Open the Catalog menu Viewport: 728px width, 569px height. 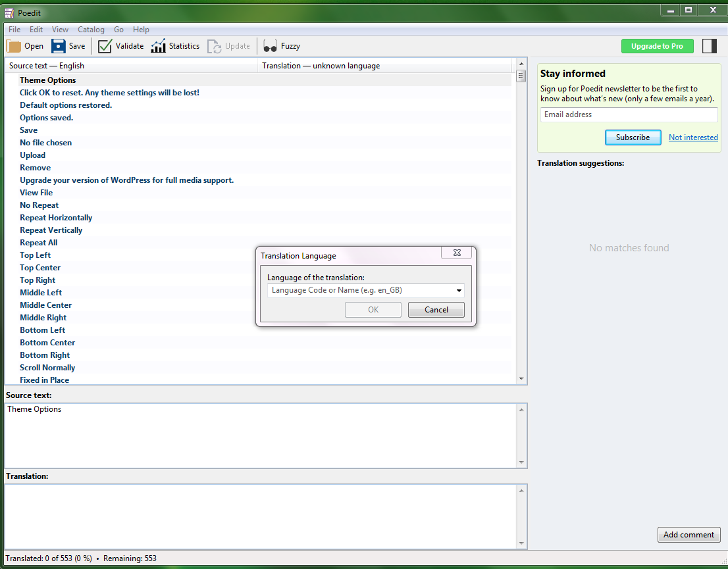click(91, 29)
